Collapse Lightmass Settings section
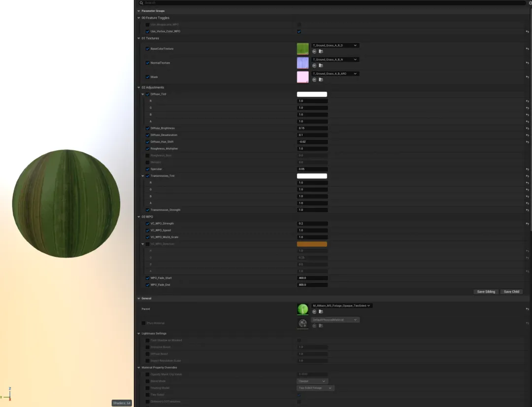Image resolution: width=532 pixels, height=407 pixels. [x=139, y=334]
